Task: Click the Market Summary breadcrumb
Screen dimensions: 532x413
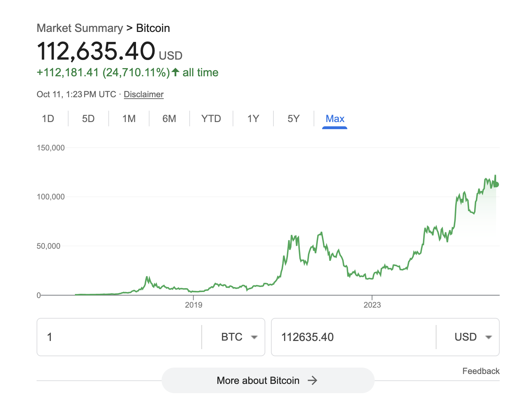Action: coord(80,28)
